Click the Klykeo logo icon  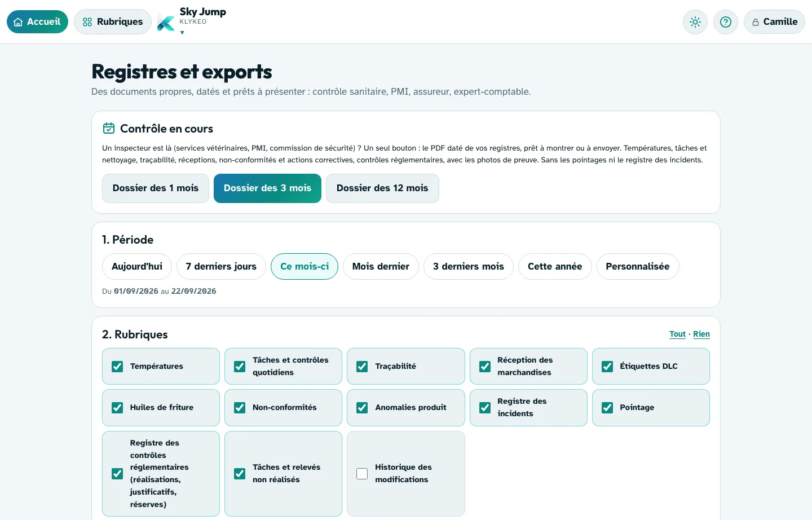coord(166,23)
